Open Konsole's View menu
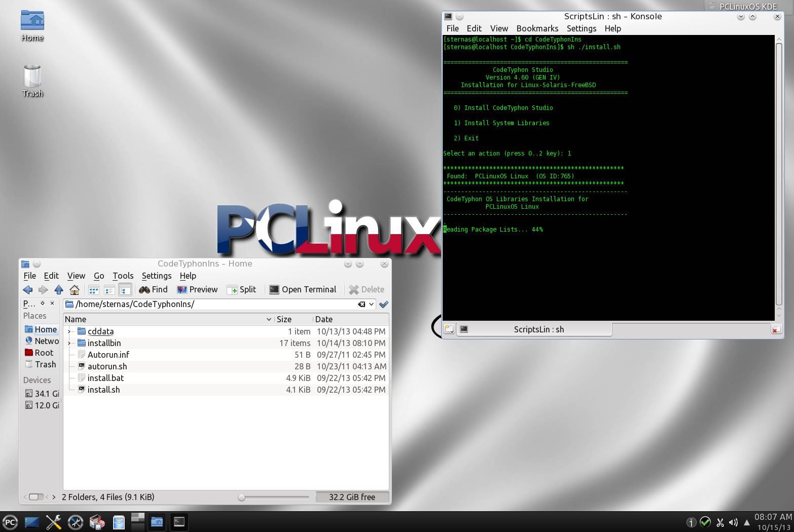794x532 pixels. pos(499,28)
